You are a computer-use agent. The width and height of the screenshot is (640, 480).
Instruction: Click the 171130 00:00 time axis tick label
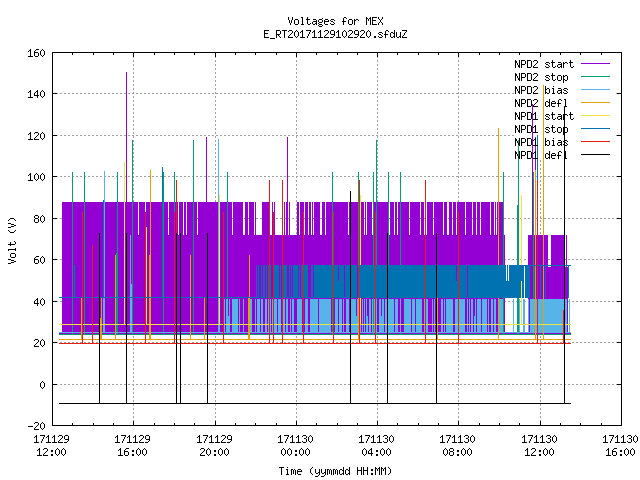[295, 446]
